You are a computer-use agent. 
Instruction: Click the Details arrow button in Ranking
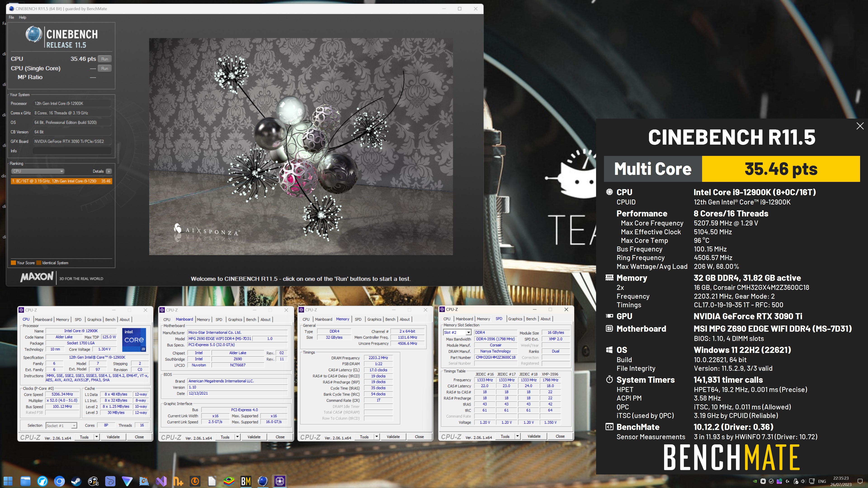point(108,171)
